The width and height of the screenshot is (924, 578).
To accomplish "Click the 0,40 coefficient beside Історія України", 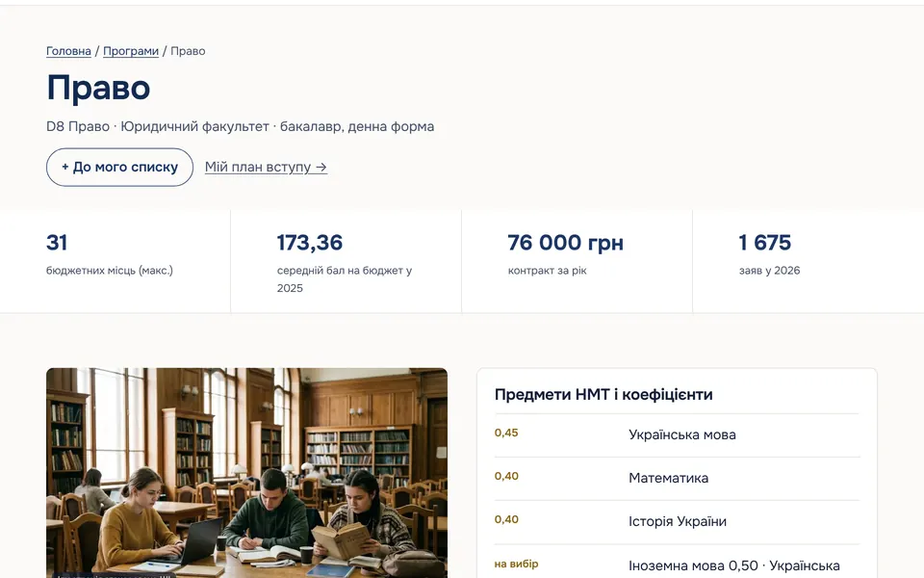I will click(x=506, y=519).
